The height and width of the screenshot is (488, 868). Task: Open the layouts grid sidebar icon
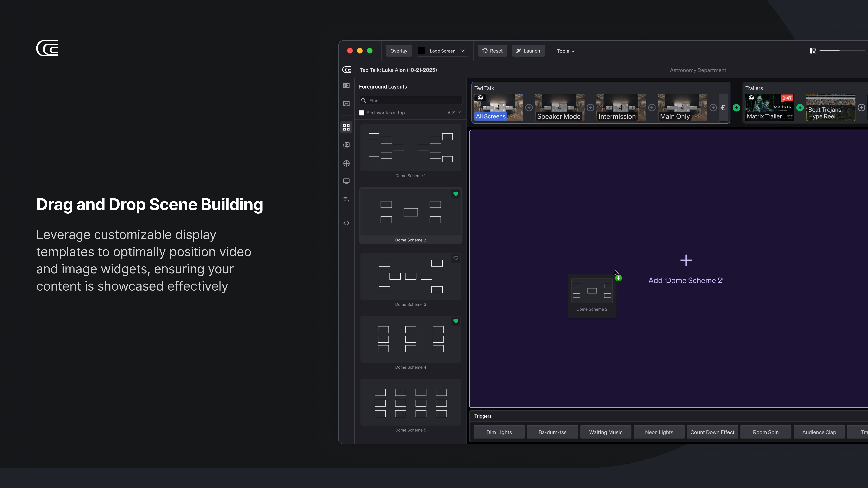346,127
